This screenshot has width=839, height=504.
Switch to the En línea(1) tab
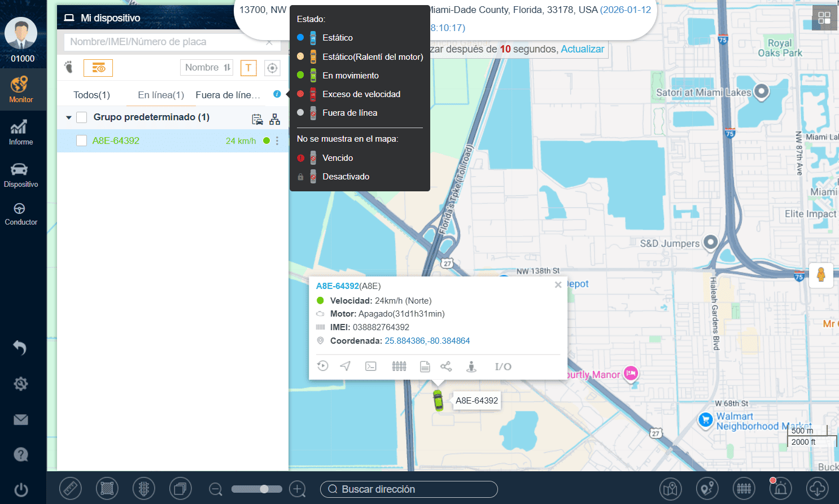(161, 95)
